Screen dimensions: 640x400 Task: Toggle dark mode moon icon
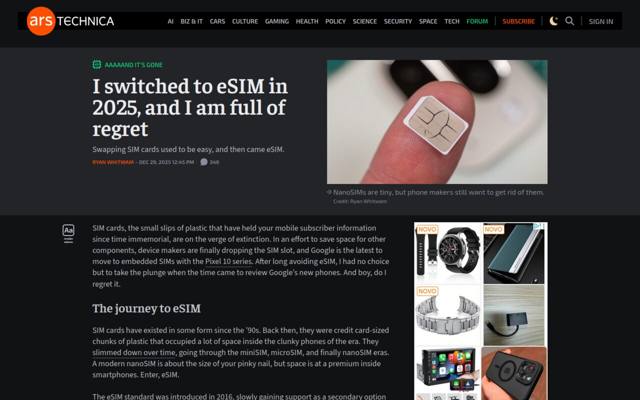click(553, 21)
